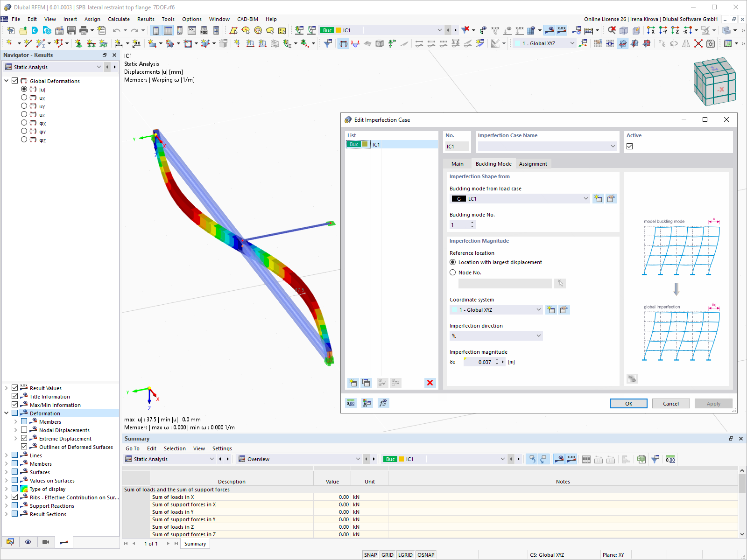Click dialog preview graphic settings icon
Viewport: 747px width, 560px height.
point(632,378)
